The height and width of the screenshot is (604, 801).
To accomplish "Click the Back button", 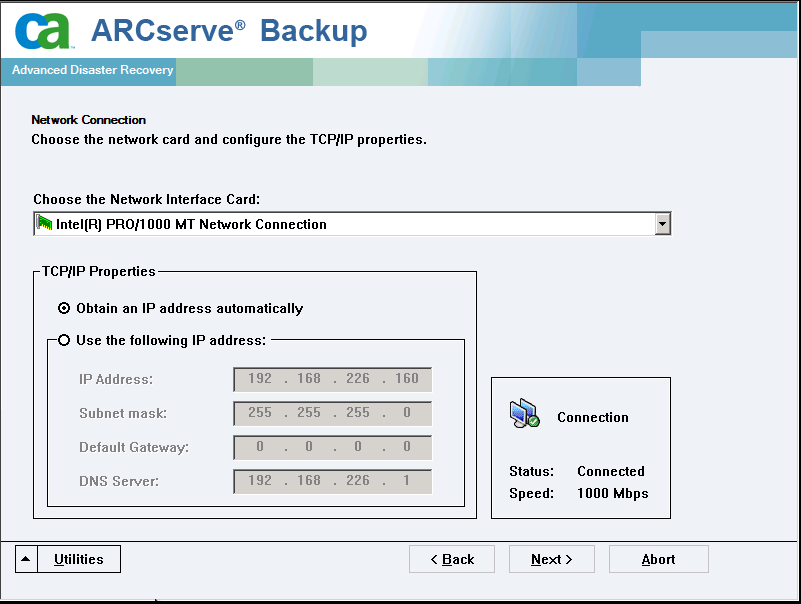I will [452, 559].
